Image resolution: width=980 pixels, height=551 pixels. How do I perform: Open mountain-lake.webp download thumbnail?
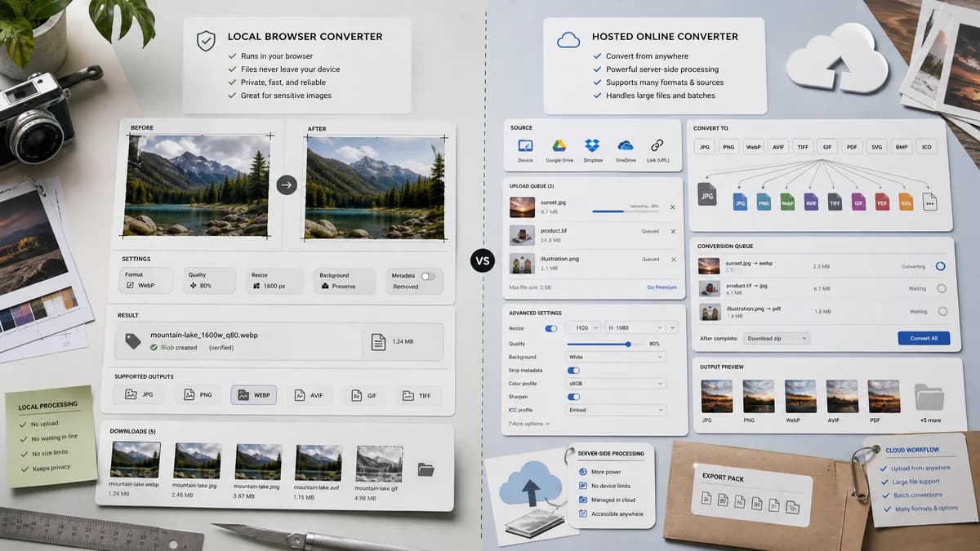tap(136, 460)
